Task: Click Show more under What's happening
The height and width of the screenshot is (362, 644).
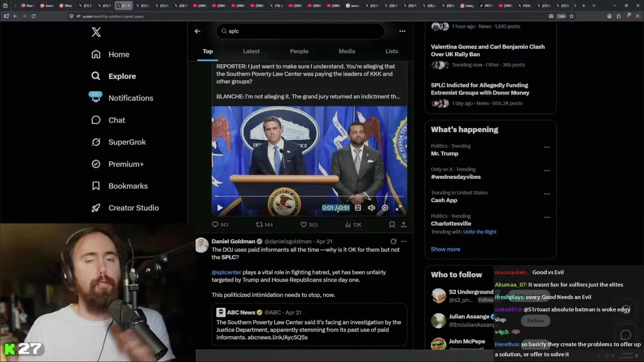Action: tap(445, 249)
